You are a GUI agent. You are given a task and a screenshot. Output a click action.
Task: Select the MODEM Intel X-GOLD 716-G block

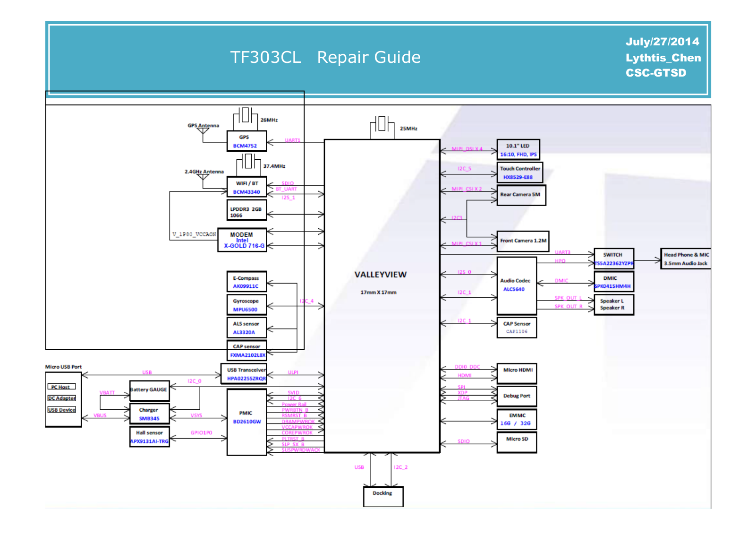(x=242, y=240)
